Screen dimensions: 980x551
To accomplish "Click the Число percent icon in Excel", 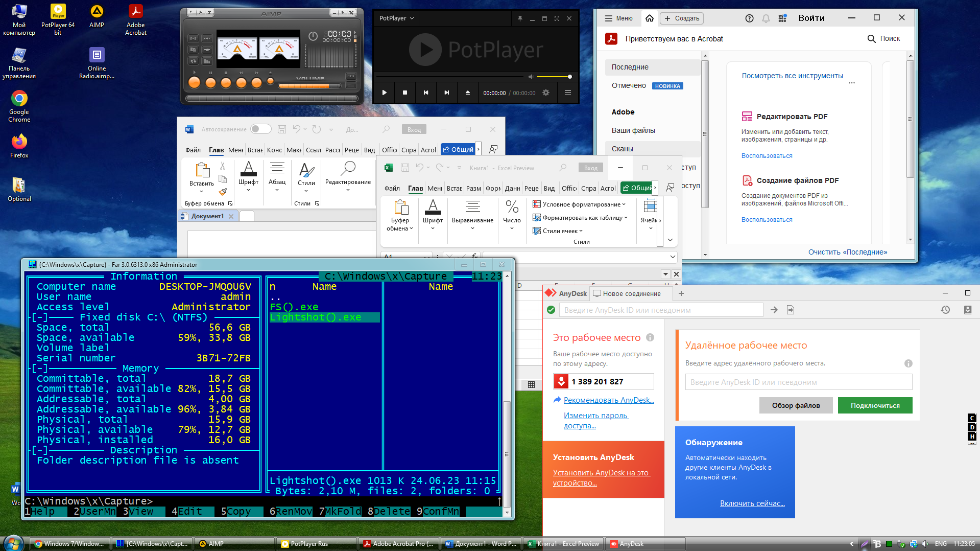I will tap(512, 207).
